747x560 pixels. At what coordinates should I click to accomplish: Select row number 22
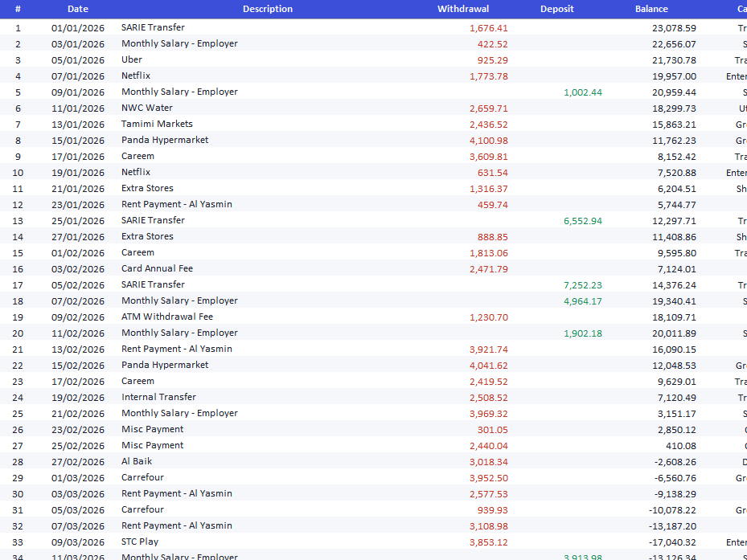pos(18,366)
